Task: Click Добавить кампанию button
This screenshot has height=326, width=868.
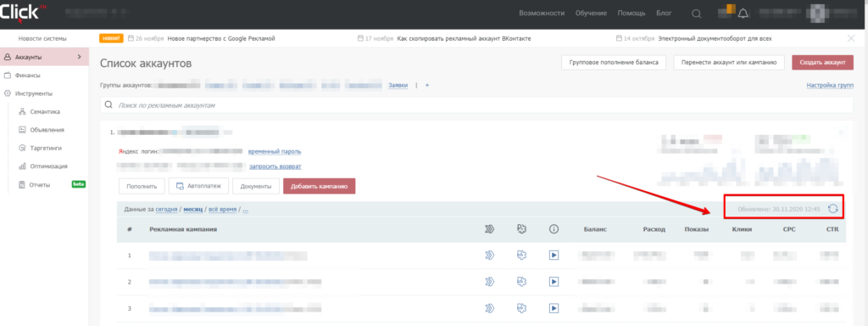Action: (x=319, y=186)
